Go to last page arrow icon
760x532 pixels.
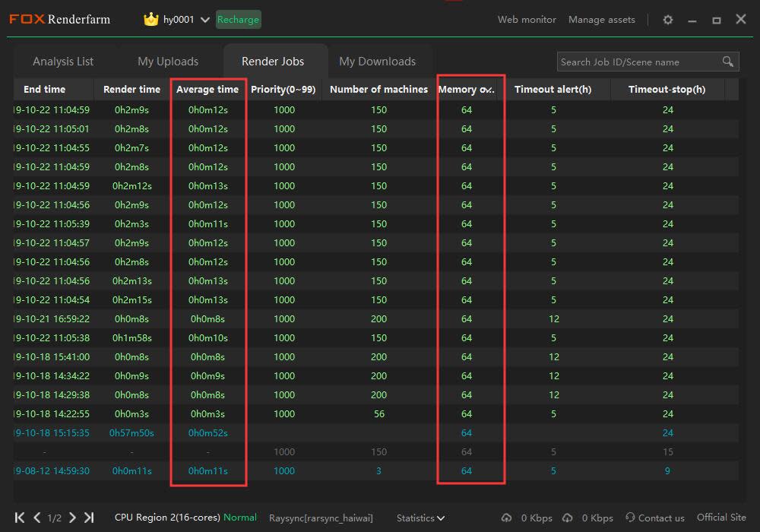point(89,518)
